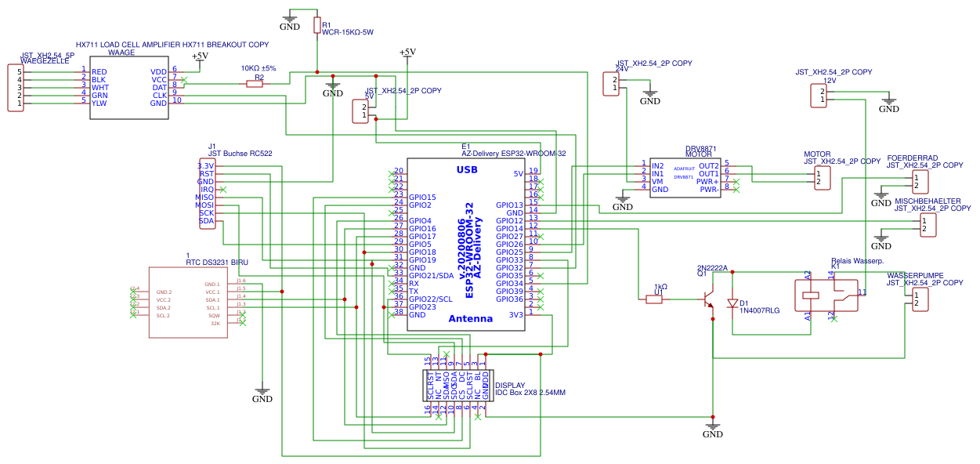Click the ESP32 'USB' label
This screenshot has height=464, width=980.
click(x=467, y=169)
